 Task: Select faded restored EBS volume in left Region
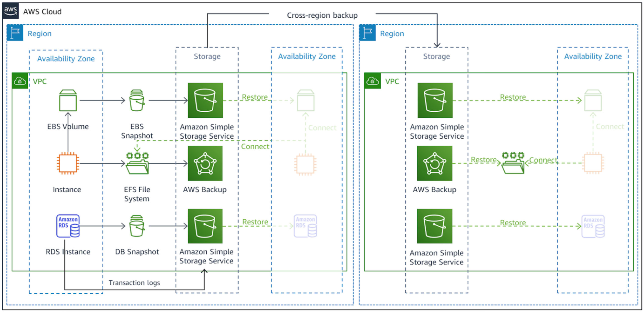(306, 100)
